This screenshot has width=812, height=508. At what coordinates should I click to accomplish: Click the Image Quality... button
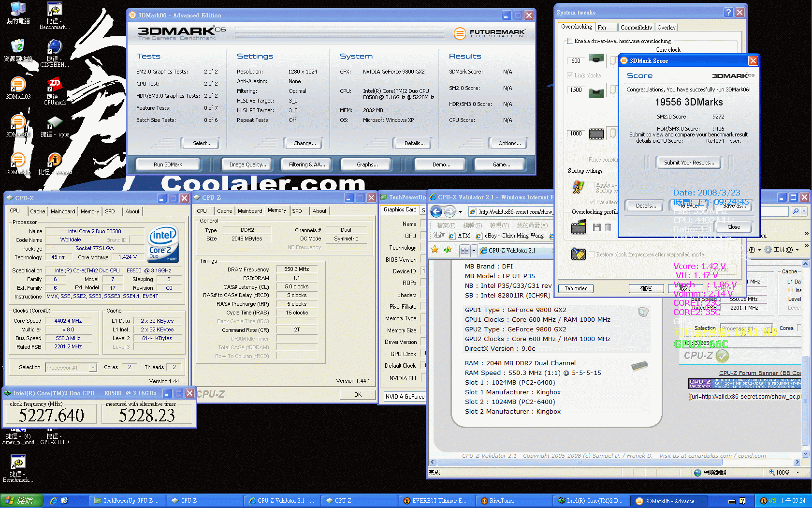(x=247, y=164)
